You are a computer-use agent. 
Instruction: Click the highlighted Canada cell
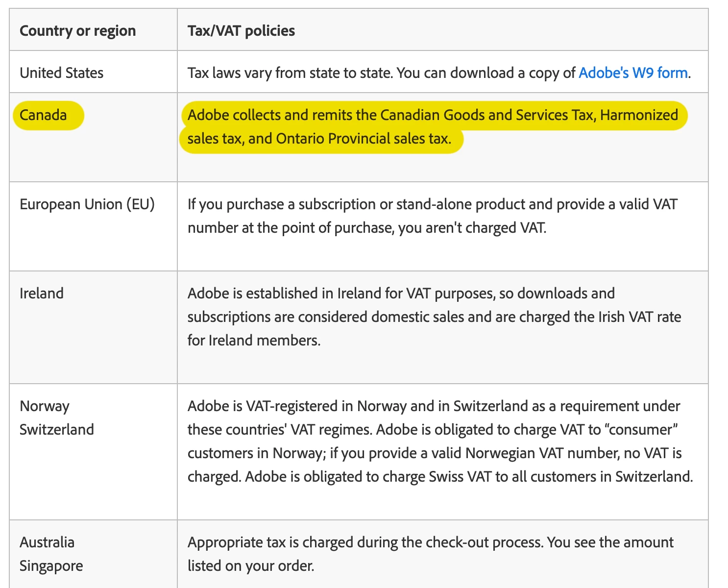click(48, 115)
